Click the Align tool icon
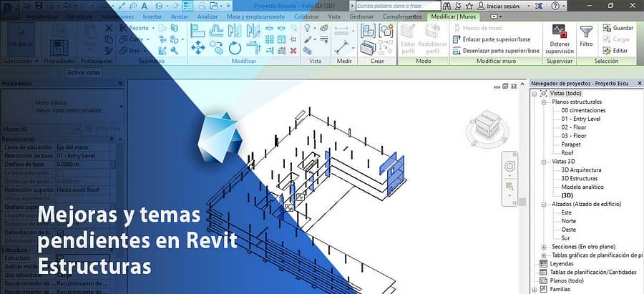This screenshot has height=294, width=644. [x=198, y=30]
